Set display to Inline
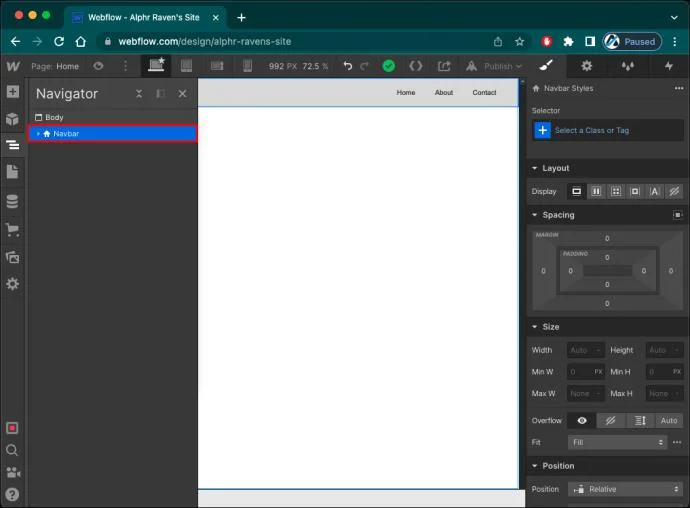This screenshot has height=508, width=690. coord(654,191)
